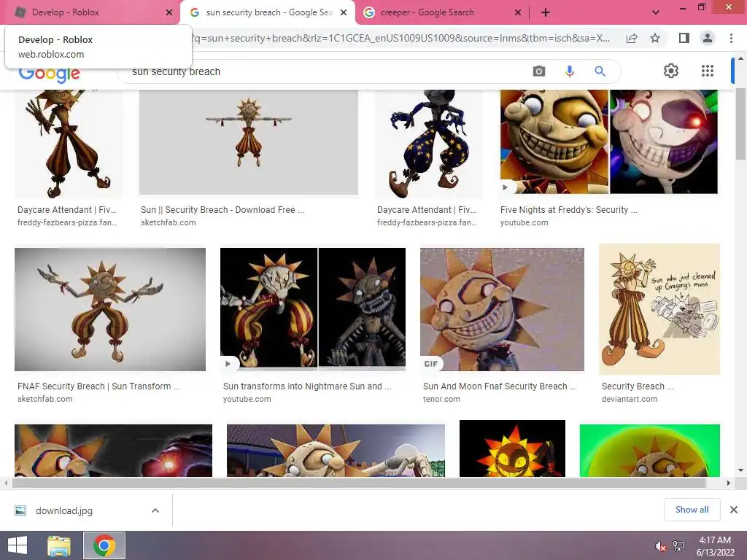Switch to the Develop - Roblox tab

tap(90, 13)
